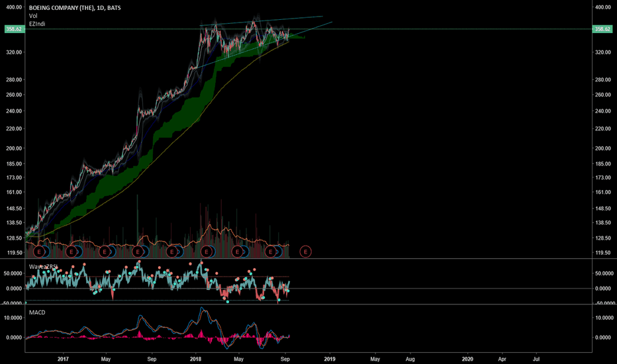617x364 pixels.
Task: Select the EZIndi indicator label
Action: pyautogui.click(x=37, y=24)
